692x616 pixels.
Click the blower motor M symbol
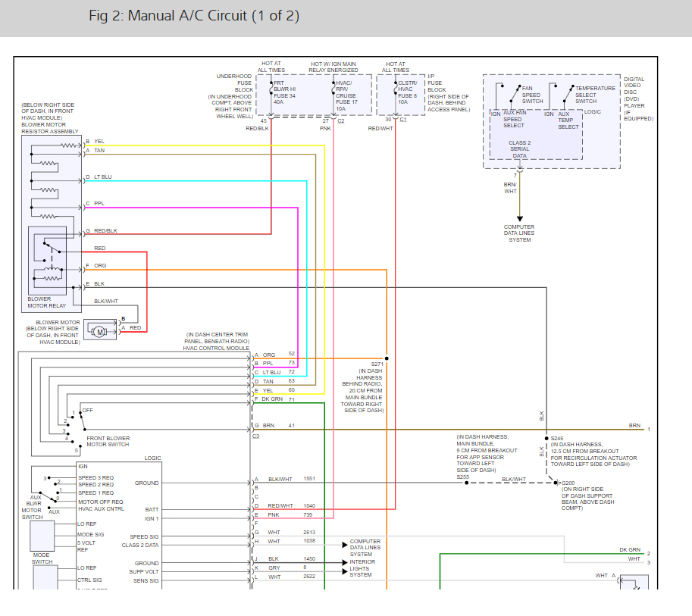[99, 330]
